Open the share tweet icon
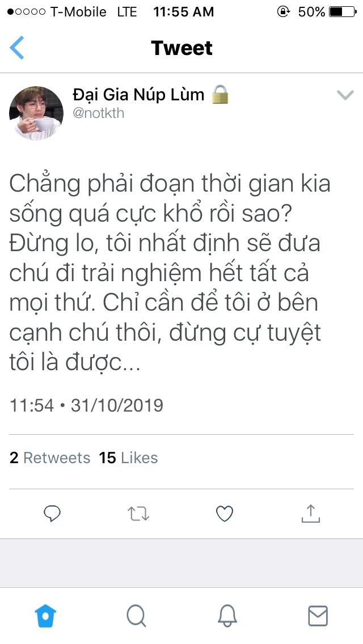 tap(310, 514)
